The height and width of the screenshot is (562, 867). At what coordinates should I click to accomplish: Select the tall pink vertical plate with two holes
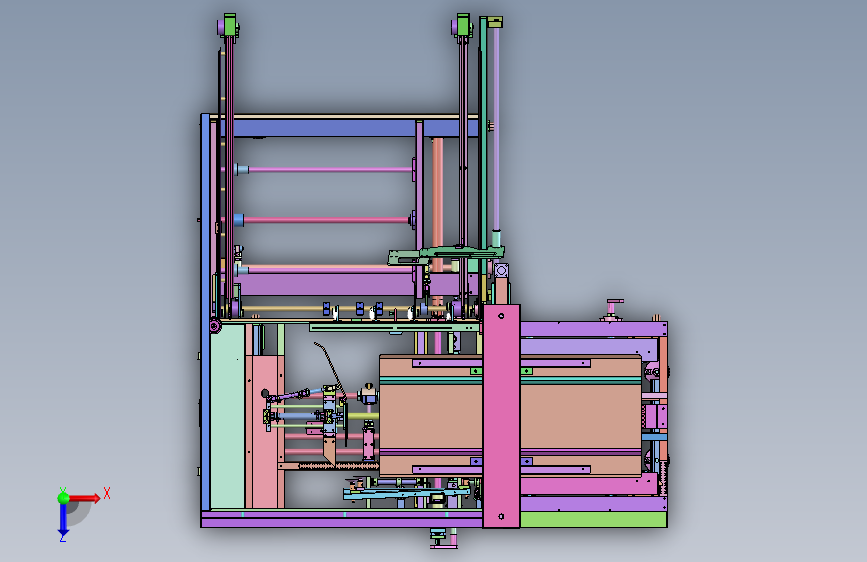(x=501, y=416)
